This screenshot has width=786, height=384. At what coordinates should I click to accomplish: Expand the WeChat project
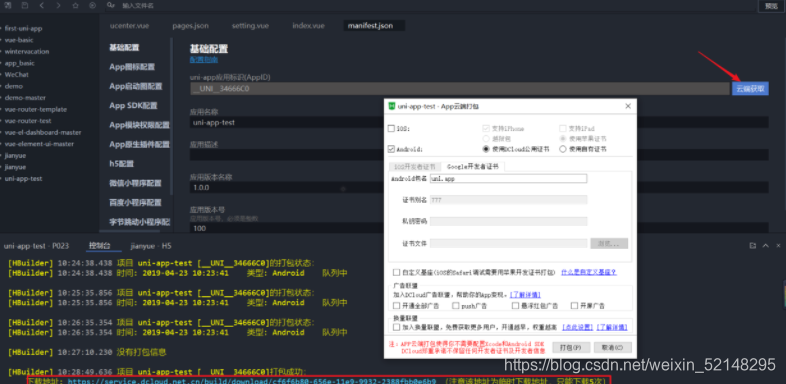tap(2, 75)
